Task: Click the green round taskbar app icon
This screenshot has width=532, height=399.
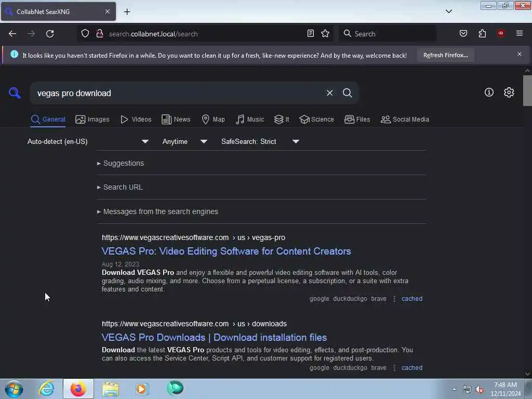Action: pyautogui.click(x=175, y=388)
